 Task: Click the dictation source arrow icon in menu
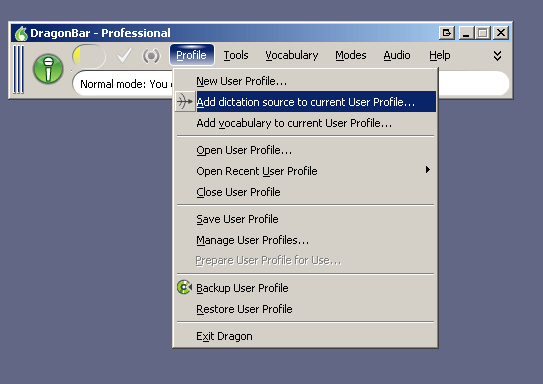point(185,101)
